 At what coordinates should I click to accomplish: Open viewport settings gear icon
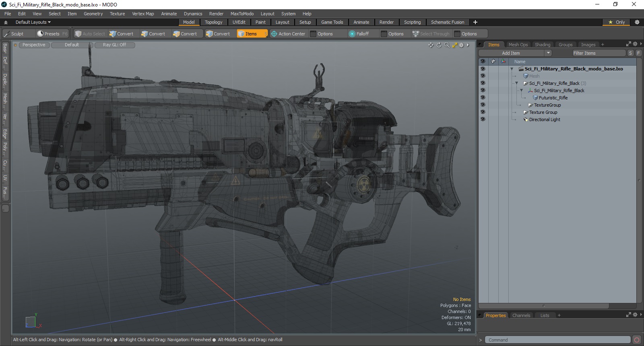461,45
